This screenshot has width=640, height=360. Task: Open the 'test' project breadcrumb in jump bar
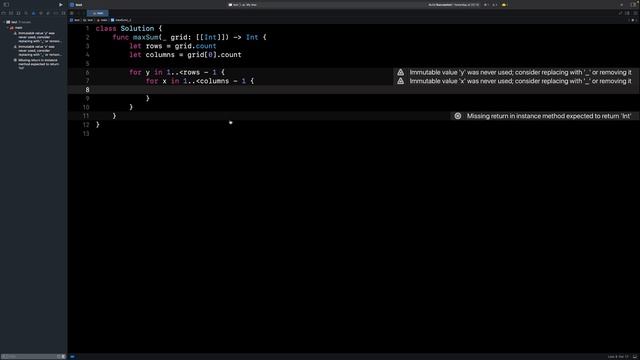tap(75, 20)
